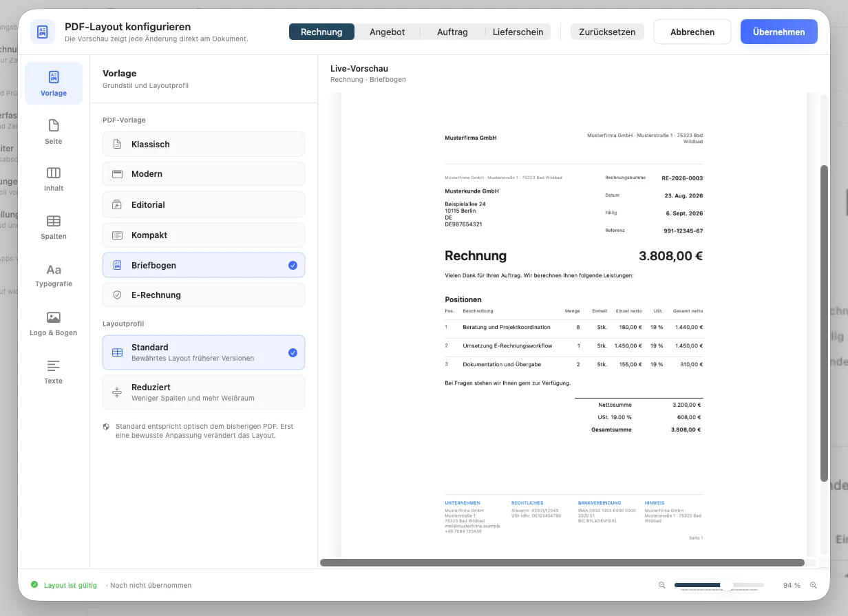Click the Nettosumme line in preview
This screenshot has width=848, height=616.
click(639, 405)
